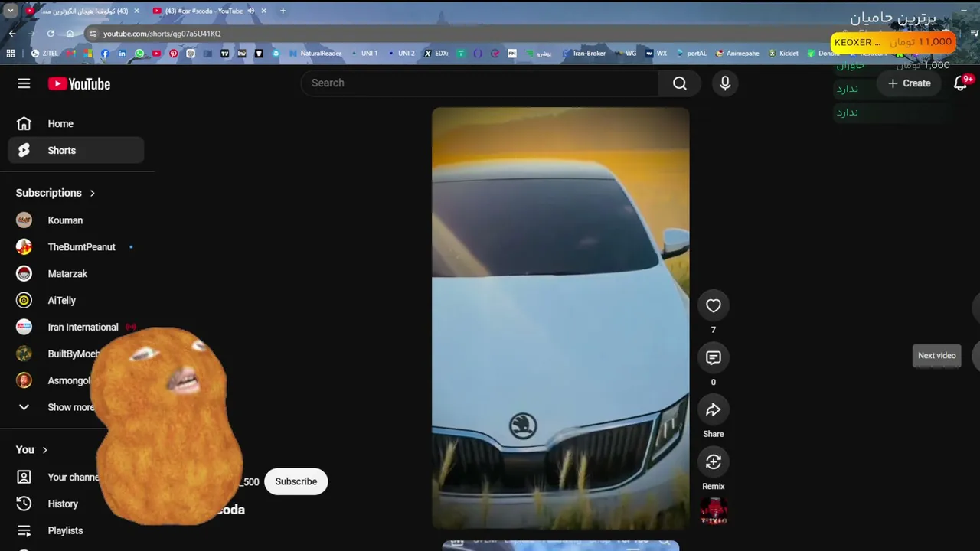Open the Kicklet bookmark
Image resolution: width=980 pixels, height=551 pixels.
783,54
